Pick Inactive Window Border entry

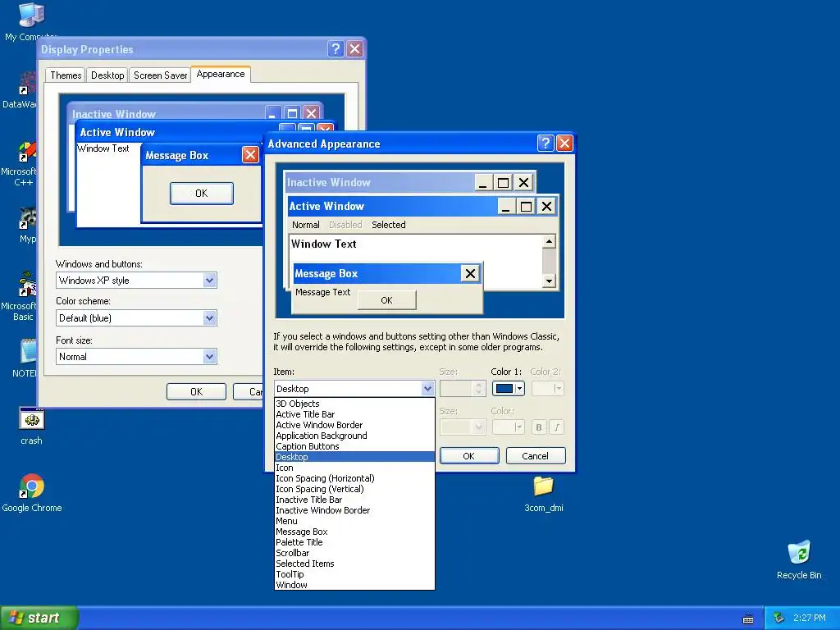[x=354, y=510]
